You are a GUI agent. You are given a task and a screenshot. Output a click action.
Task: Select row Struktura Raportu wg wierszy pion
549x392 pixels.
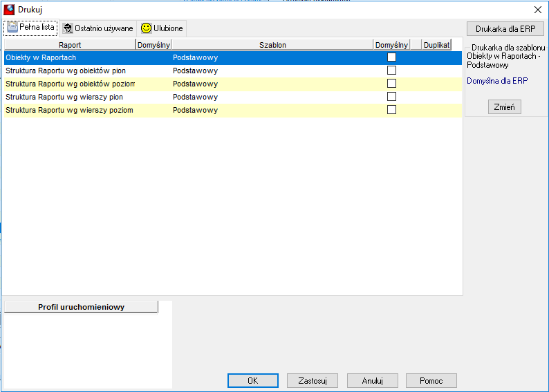[233, 97]
